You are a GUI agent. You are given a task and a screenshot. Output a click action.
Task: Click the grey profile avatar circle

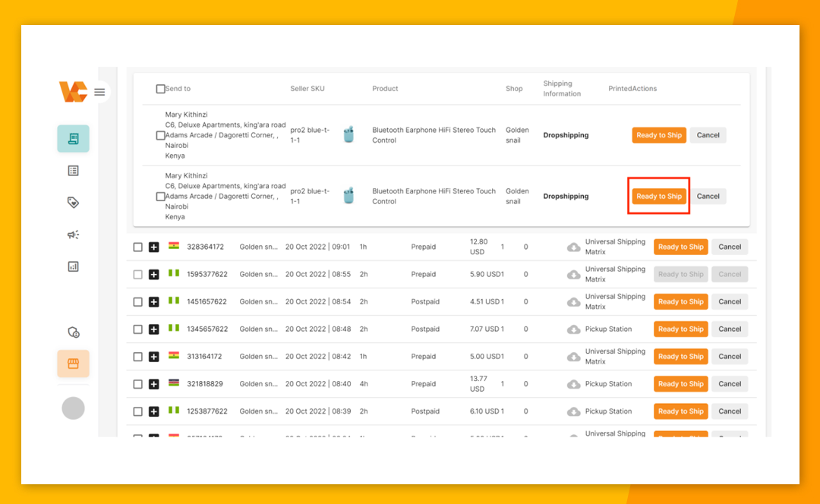[73, 408]
